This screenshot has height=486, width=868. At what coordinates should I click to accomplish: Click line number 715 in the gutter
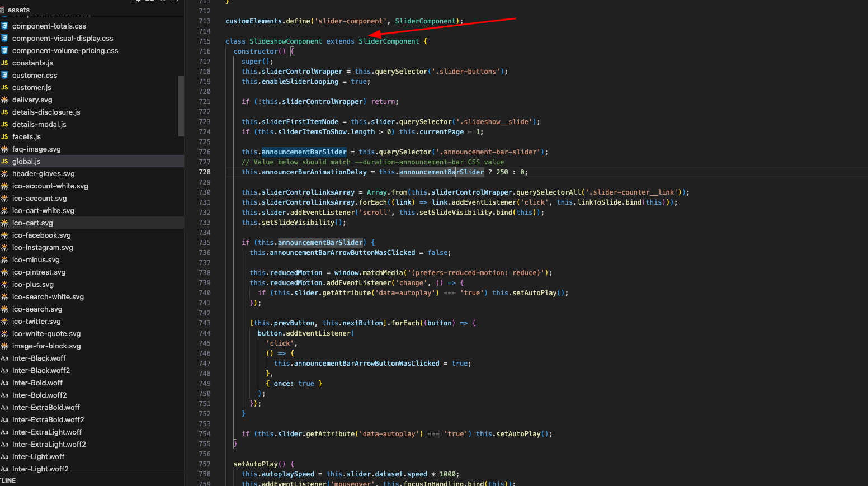tap(205, 41)
